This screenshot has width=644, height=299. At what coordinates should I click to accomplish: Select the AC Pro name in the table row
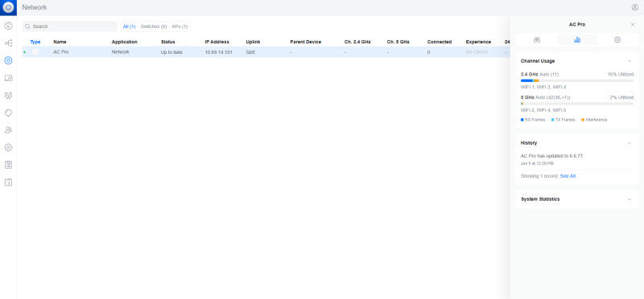(61, 52)
